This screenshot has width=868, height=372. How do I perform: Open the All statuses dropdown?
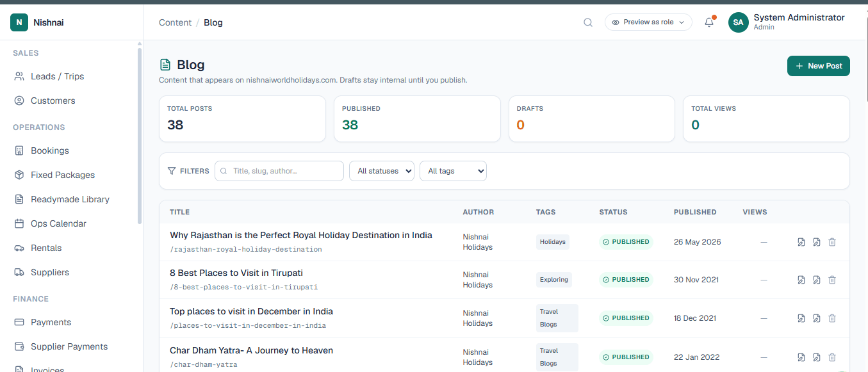[382, 171]
